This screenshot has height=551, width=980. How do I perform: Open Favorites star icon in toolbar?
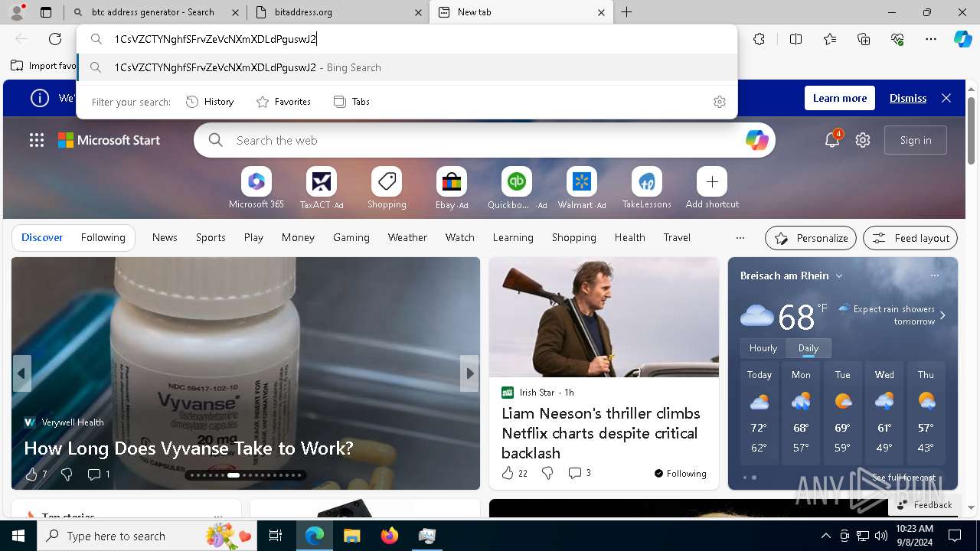tap(830, 39)
